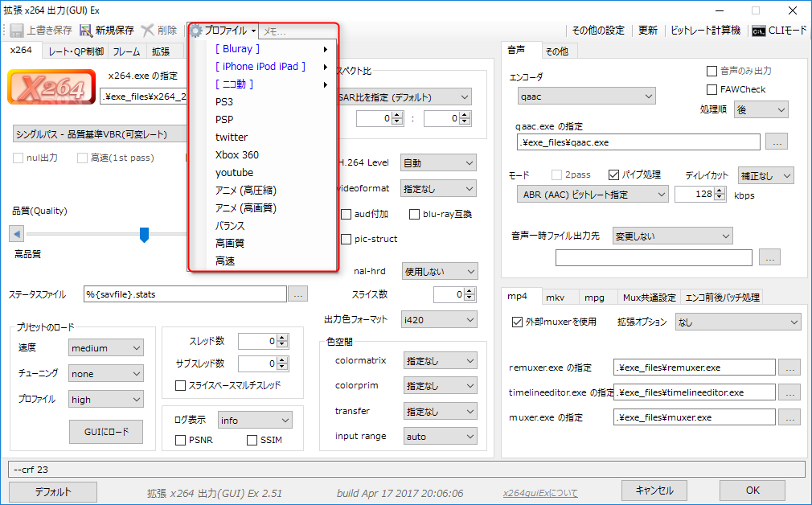Switch to フレーム tab
The height and width of the screenshot is (505, 812).
click(x=126, y=51)
